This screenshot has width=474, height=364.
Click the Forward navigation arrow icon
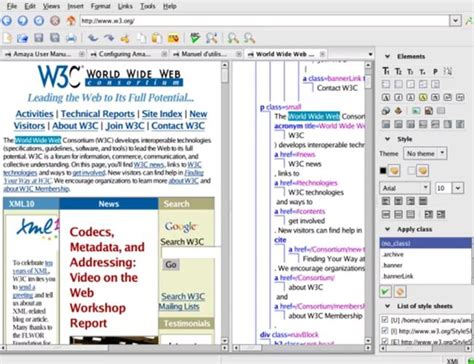coord(23,21)
